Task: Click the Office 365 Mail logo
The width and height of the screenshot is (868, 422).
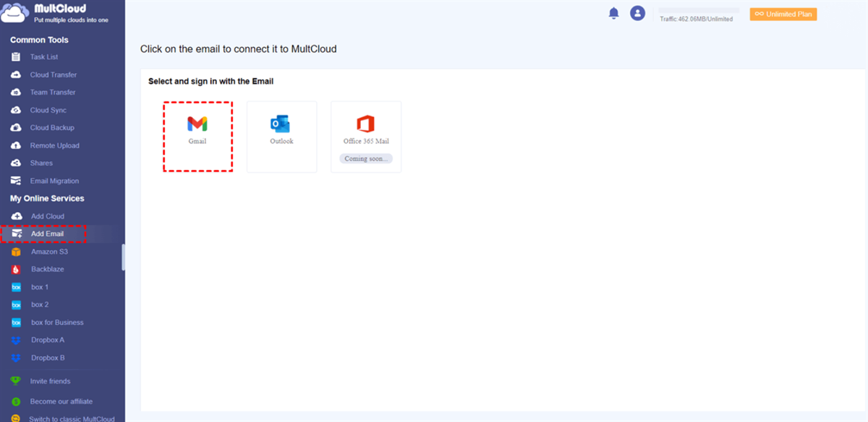Action: pyautogui.click(x=366, y=124)
